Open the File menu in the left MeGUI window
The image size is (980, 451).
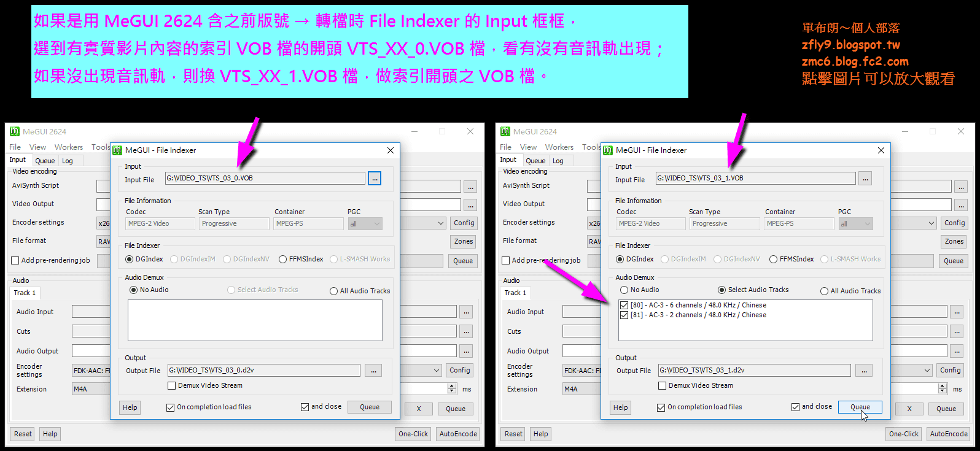15,147
